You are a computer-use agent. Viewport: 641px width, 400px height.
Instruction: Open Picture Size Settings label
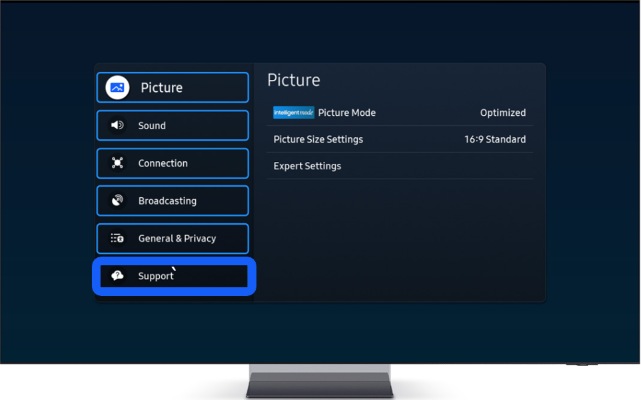click(x=318, y=139)
